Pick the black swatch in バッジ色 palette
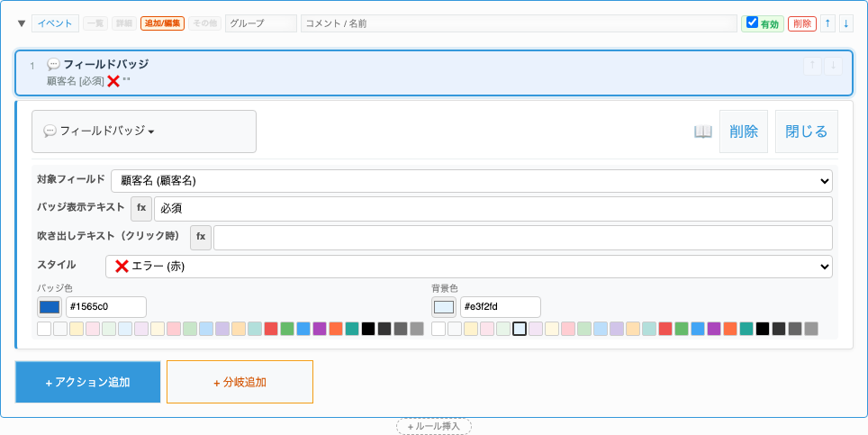 (x=368, y=329)
